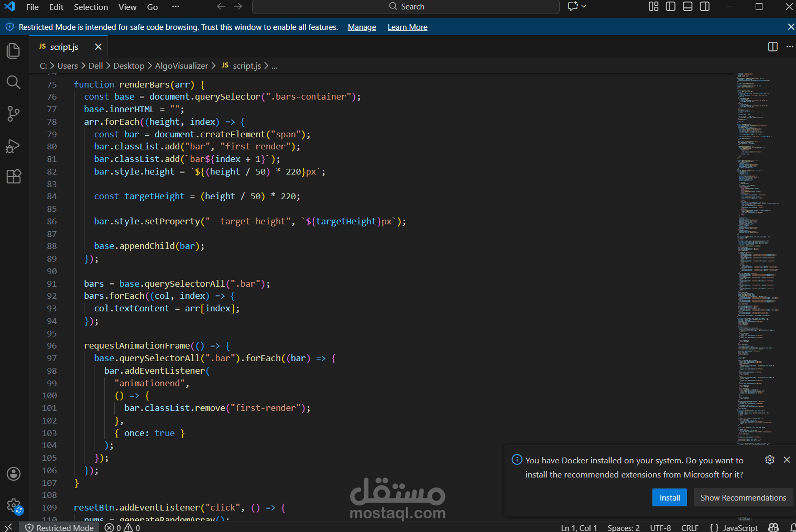
Task: Open notification settings gear
Action: tap(770, 460)
